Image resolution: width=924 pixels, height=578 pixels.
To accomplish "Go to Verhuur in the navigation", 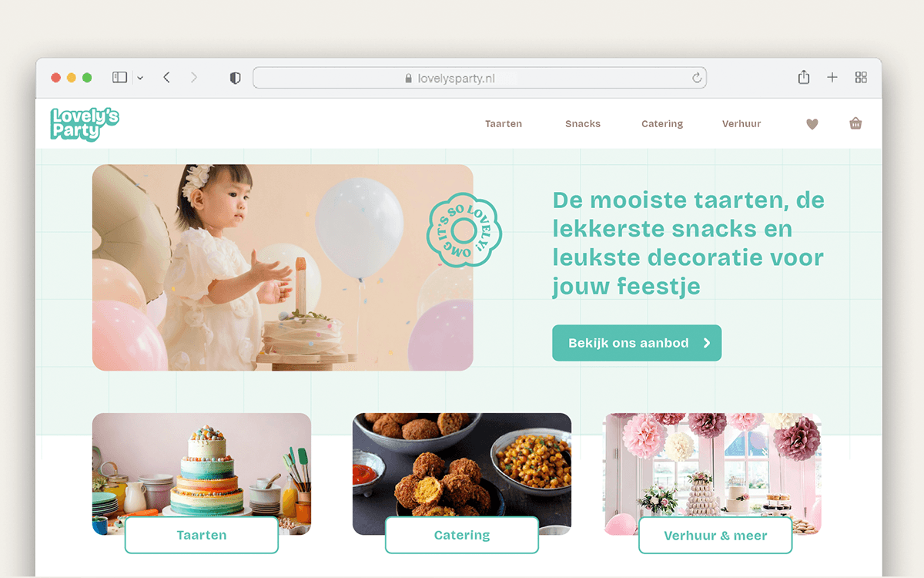I will click(742, 123).
